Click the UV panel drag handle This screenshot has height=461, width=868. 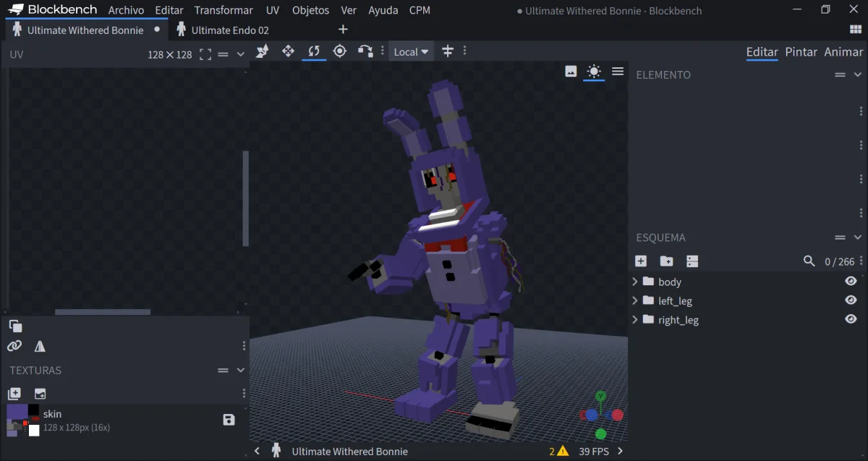coord(223,54)
